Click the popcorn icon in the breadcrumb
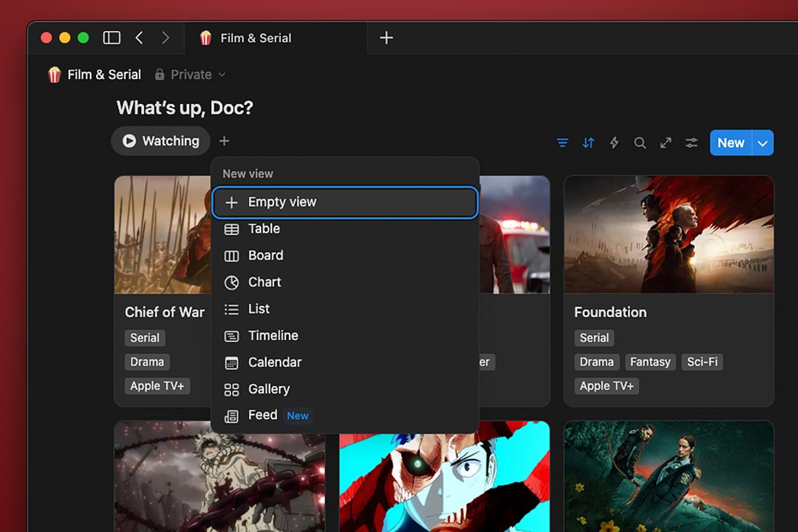The image size is (798, 532). tap(55, 75)
